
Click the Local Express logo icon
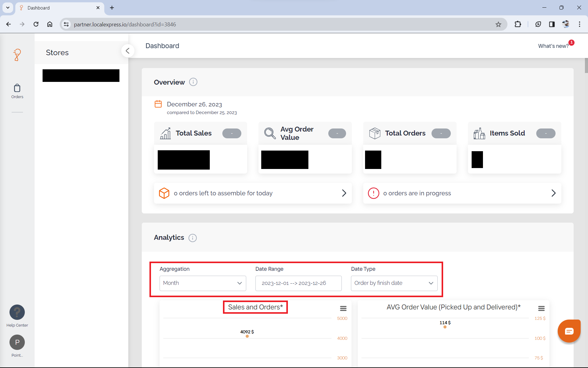[17, 55]
